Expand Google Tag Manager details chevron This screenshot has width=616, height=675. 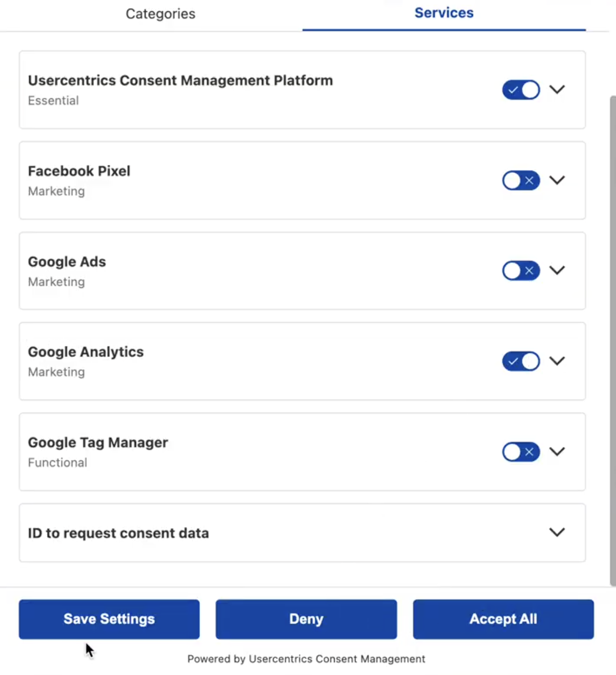[557, 451]
